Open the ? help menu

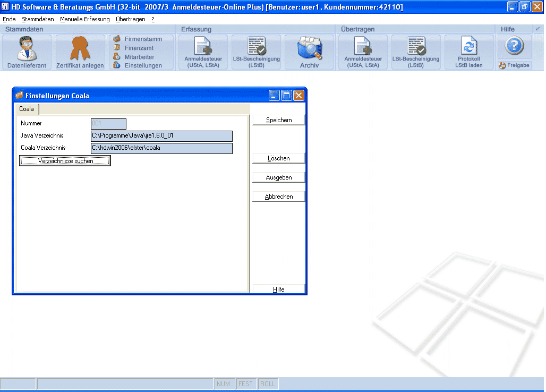tap(153, 19)
